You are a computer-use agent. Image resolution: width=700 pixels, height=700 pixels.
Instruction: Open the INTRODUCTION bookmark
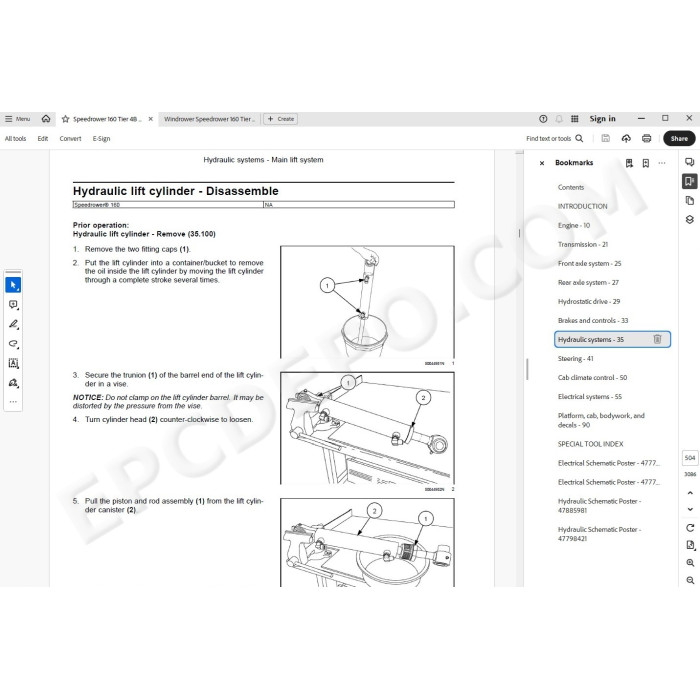(x=582, y=206)
